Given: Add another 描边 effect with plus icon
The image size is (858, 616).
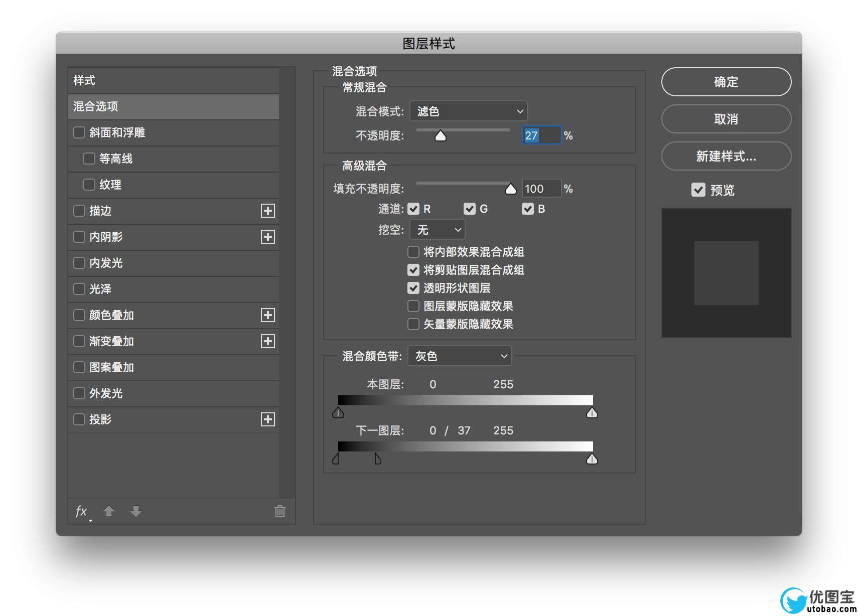Looking at the screenshot, I should [x=268, y=211].
